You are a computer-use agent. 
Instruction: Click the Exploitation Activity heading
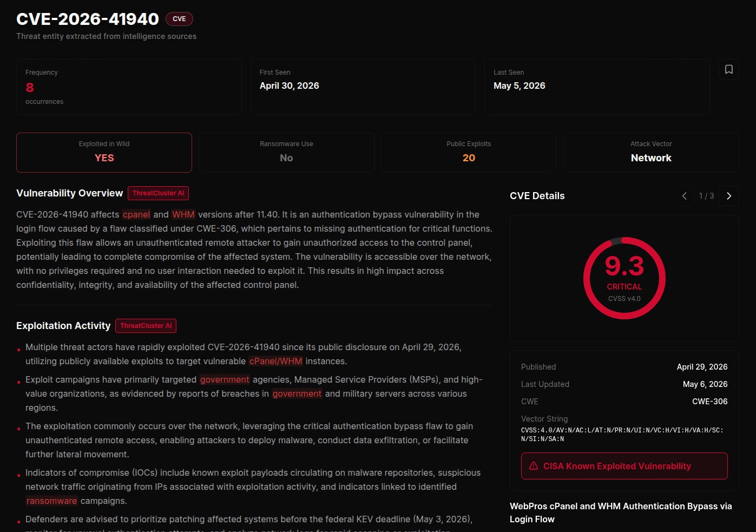click(63, 326)
